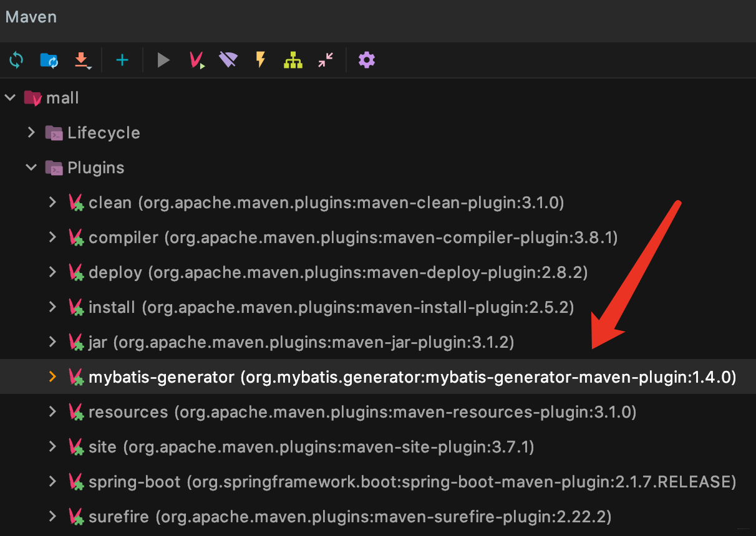The height and width of the screenshot is (536, 756).
Task: Click Add Maven Projects plus icon
Action: [x=122, y=60]
